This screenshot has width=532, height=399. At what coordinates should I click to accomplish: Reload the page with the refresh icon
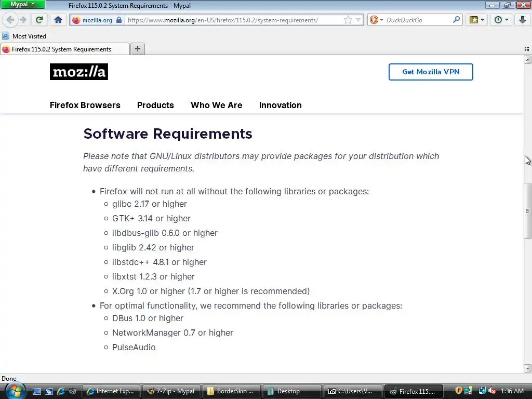point(39,20)
